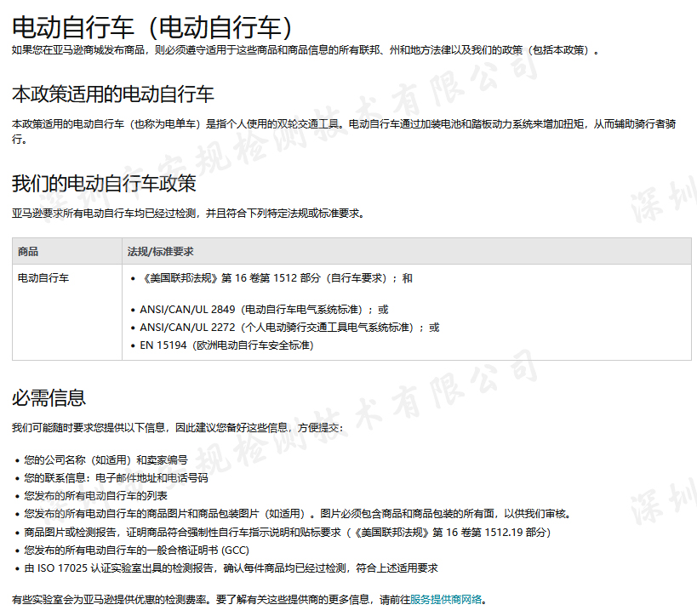Click the 您的联系信息 bullet item
Image resolution: width=697 pixels, height=616 pixels.
click(116, 477)
